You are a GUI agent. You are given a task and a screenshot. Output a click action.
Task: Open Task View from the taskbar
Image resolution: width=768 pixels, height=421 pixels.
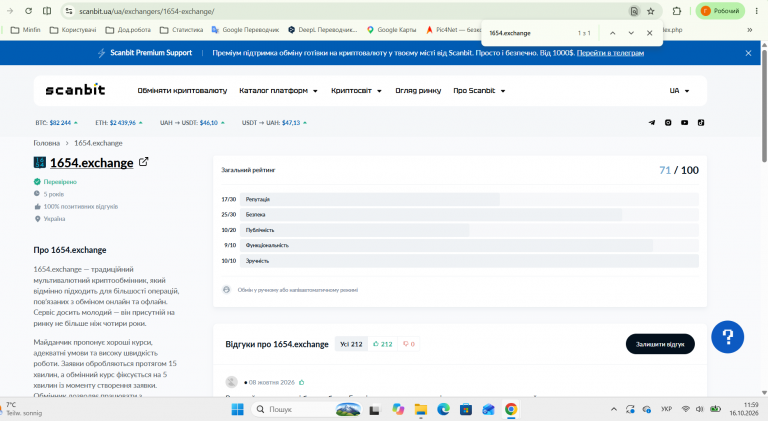coord(375,409)
